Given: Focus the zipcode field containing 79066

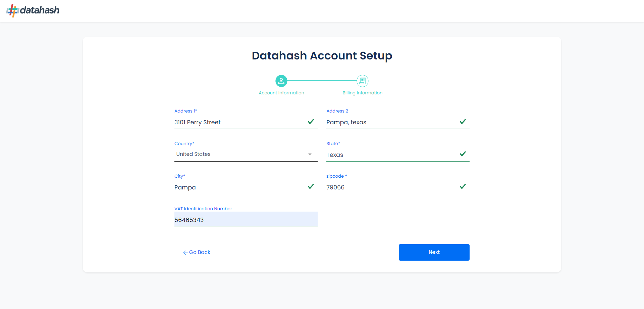Looking at the screenshot, I should point(398,187).
